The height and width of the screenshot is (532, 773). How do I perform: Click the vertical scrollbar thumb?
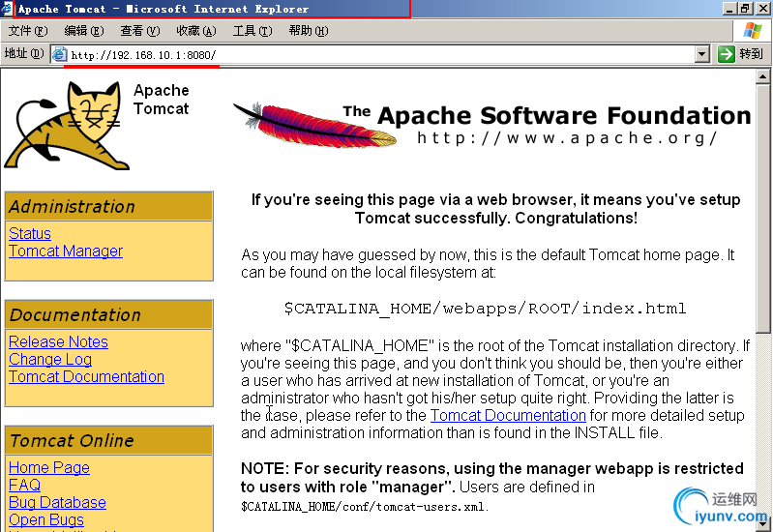(762, 209)
